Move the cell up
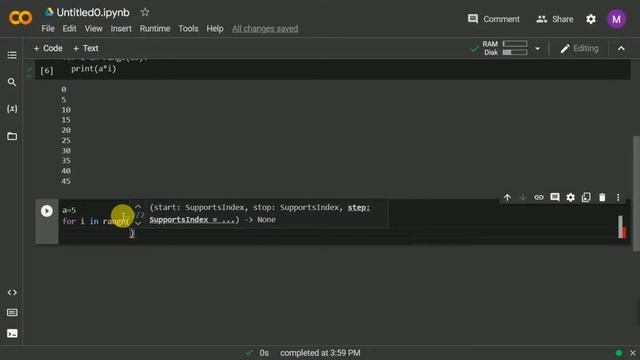The height and width of the screenshot is (360, 640). (x=507, y=198)
